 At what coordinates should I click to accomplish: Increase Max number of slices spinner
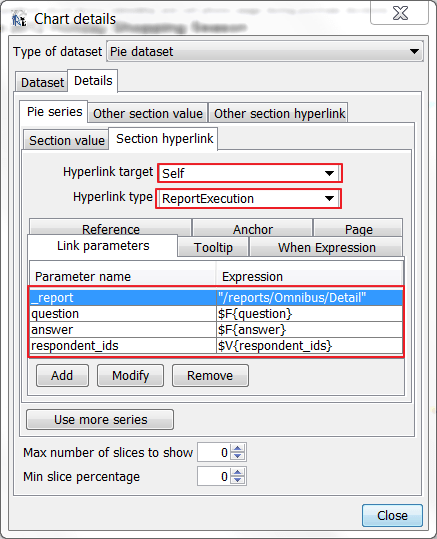point(238,448)
